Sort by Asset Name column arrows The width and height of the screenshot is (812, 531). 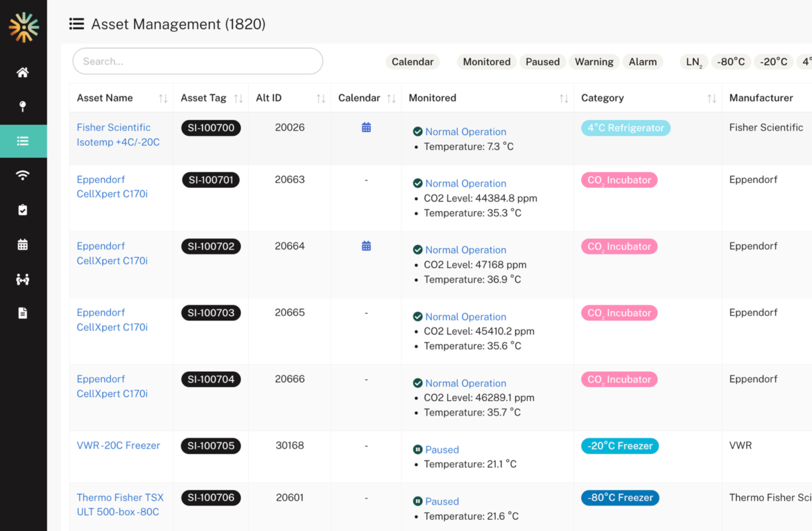click(163, 98)
